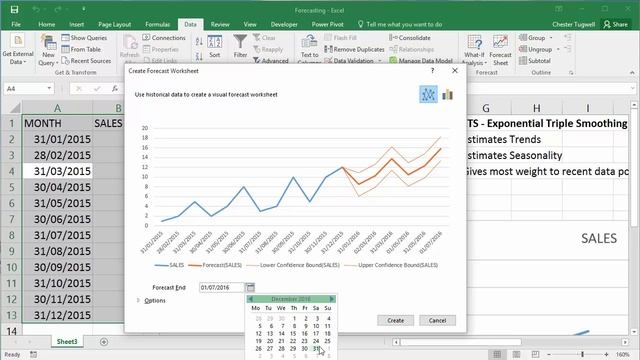Select the Sheet3 tab
Viewport: 640px width, 360px height.
[67, 342]
